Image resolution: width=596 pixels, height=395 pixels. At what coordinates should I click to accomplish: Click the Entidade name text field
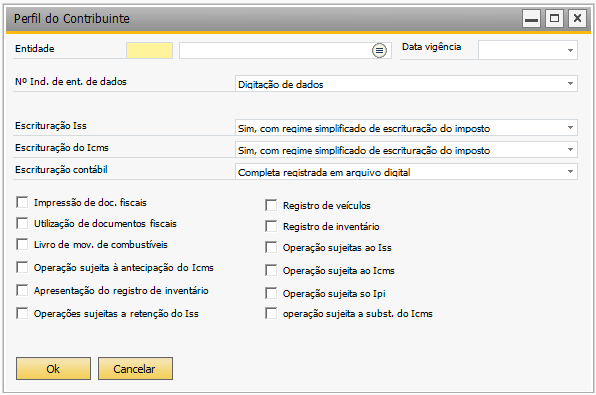pos(275,50)
